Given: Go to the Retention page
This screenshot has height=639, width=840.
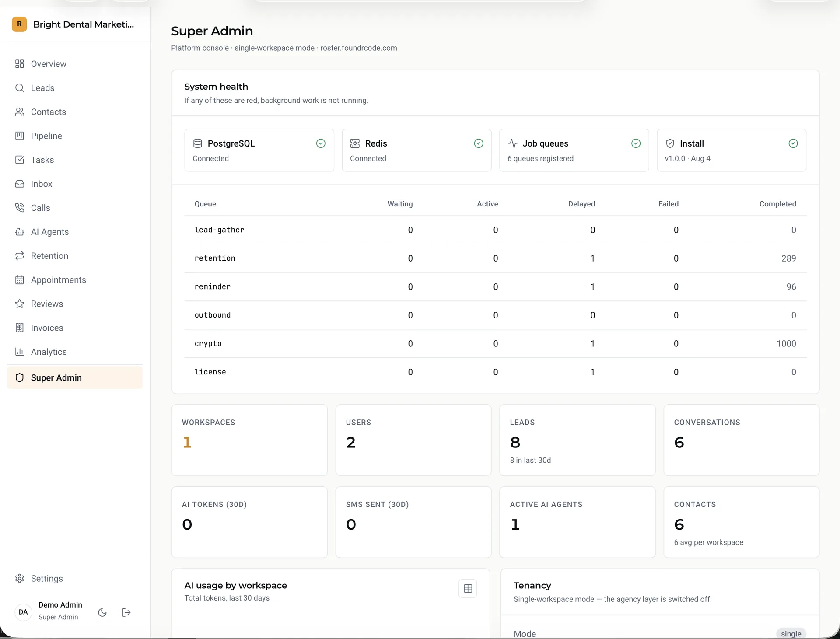Looking at the screenshot, I should click(x=75, y=256).
